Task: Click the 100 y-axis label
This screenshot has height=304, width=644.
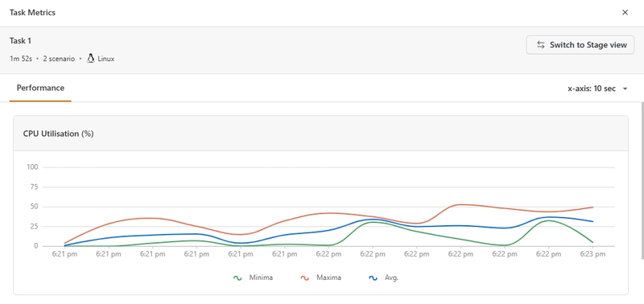Action: pyautogui.click(x=32, y=167)
